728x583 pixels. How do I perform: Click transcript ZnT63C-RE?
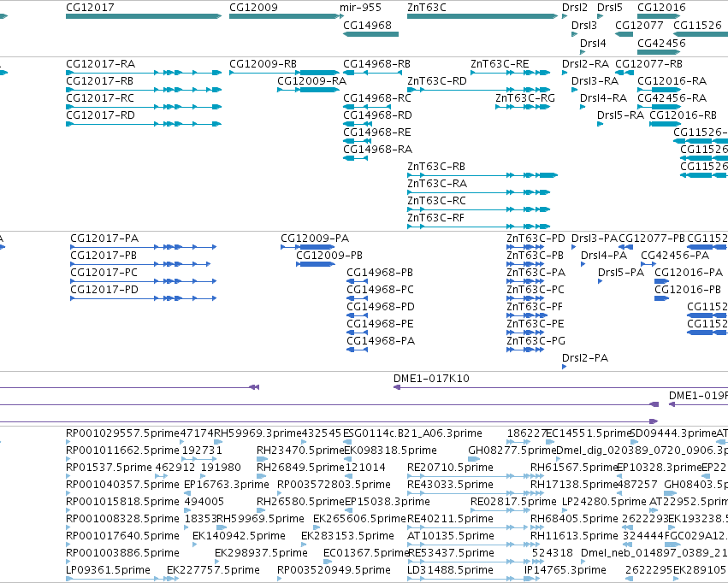click(500, 63)
